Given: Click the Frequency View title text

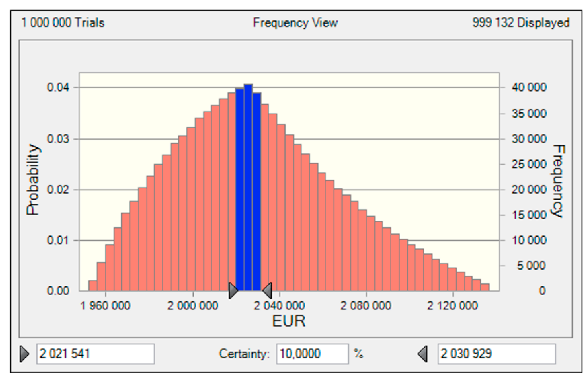Looking at the screenshot, I should (295, 23).
